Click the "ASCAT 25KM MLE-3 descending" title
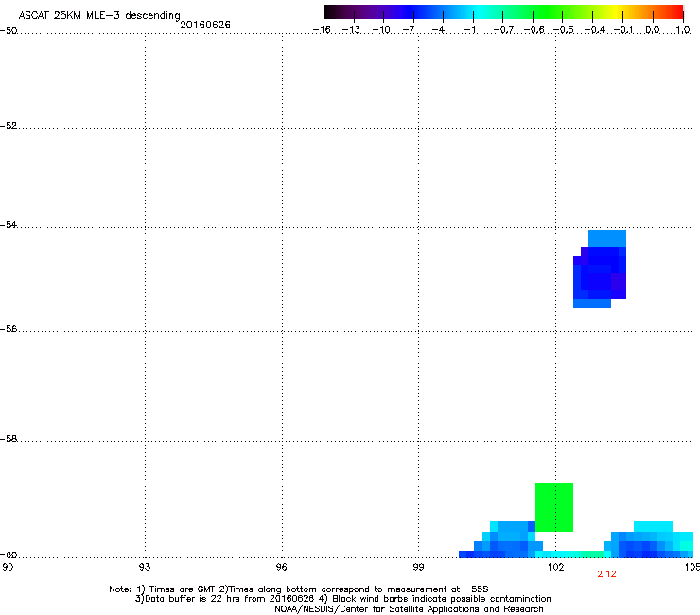 point(99,15)
